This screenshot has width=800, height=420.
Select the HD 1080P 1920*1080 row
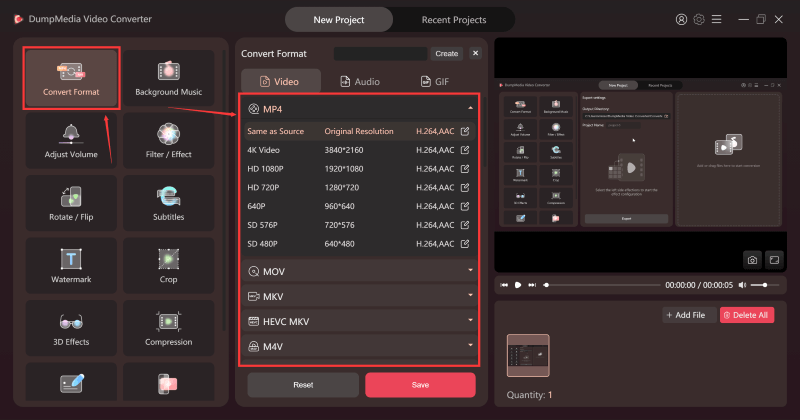(359, 169)
